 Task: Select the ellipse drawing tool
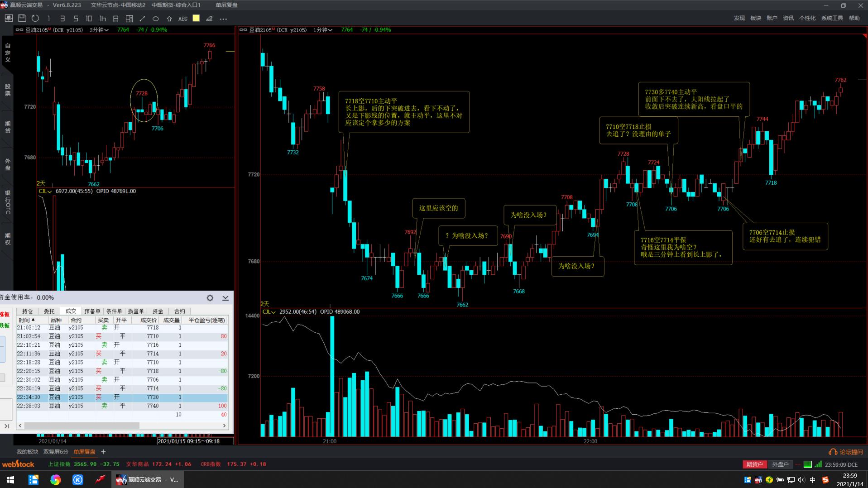156,19
